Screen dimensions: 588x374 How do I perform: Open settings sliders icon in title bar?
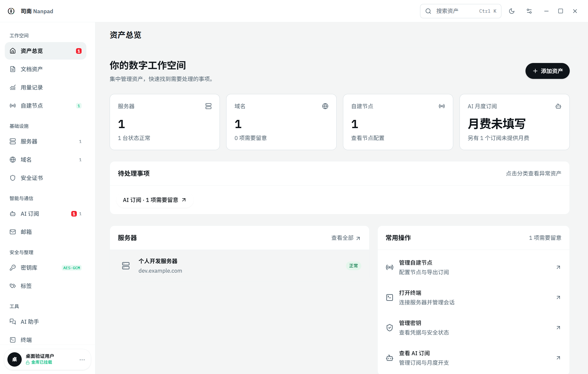tap(529, 11)
